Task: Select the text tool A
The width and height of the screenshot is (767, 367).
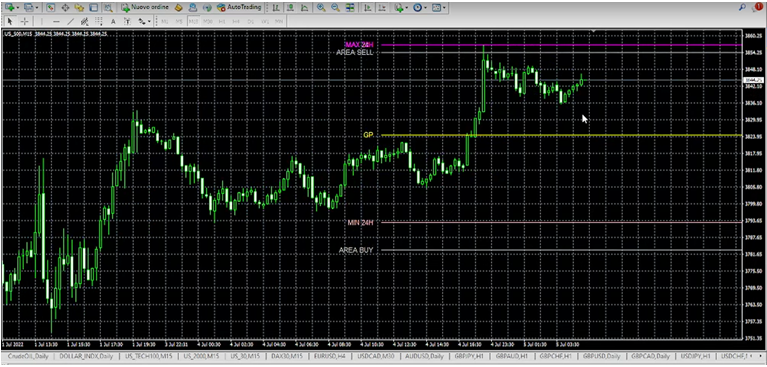Action: point(113,21)
